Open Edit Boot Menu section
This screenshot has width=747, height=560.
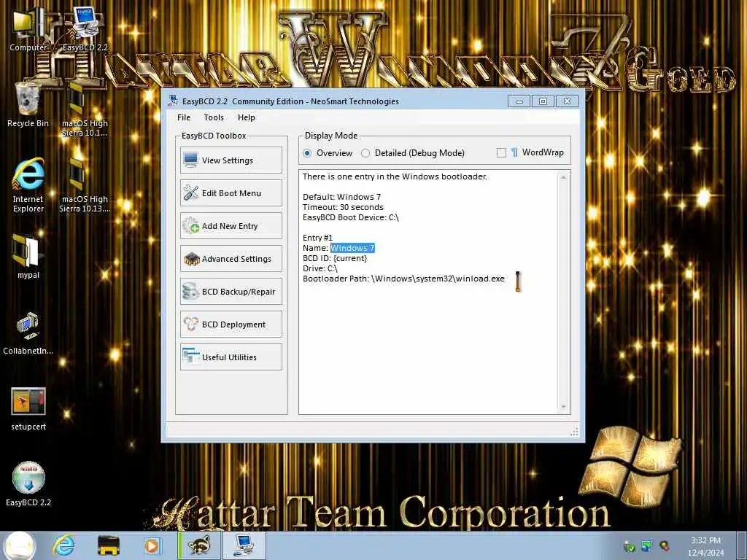(x=231, y=192)
